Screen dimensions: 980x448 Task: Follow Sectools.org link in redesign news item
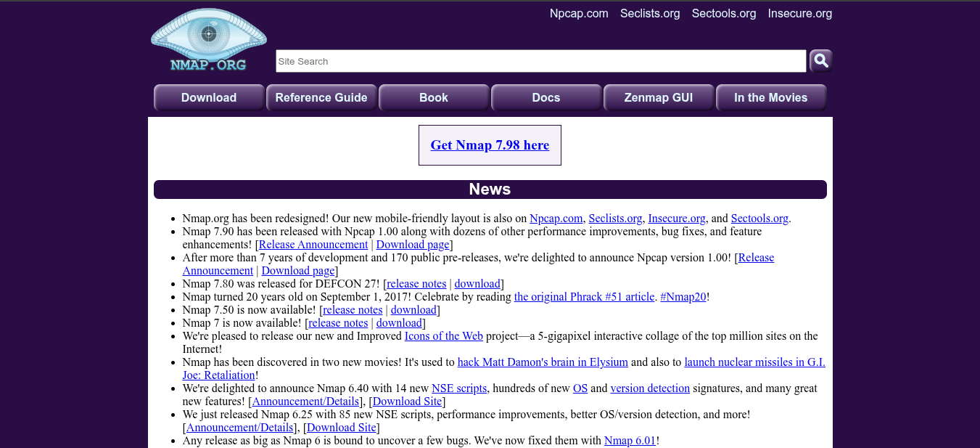point(759,219)
